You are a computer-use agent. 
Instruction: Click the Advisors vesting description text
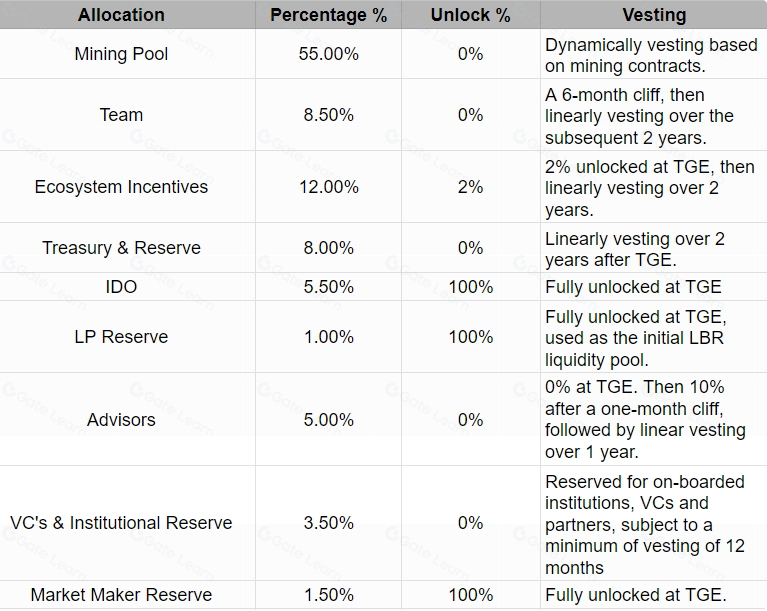tap(645, 419)
